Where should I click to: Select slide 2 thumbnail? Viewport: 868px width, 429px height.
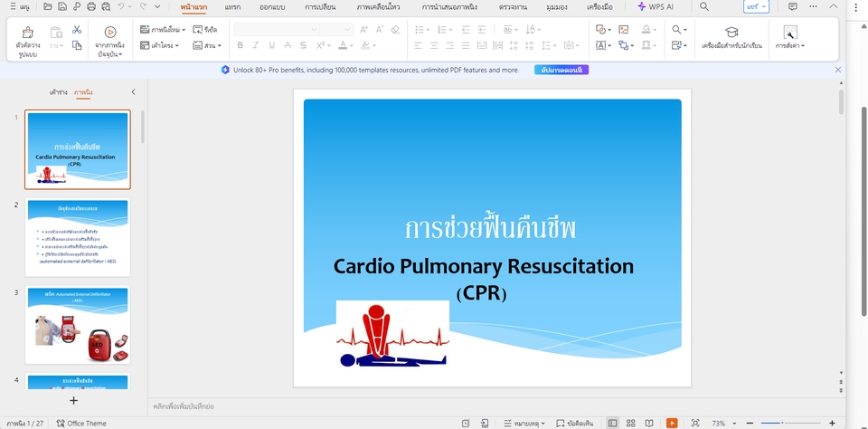point(78,236)
